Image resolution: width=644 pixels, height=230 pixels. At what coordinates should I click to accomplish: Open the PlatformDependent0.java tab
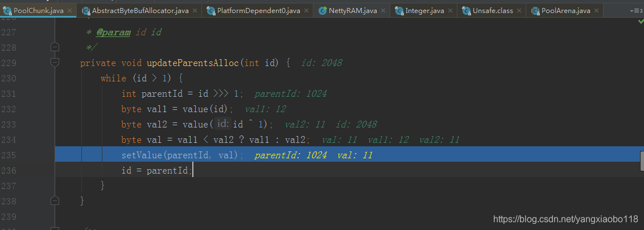tap(258, 11)
